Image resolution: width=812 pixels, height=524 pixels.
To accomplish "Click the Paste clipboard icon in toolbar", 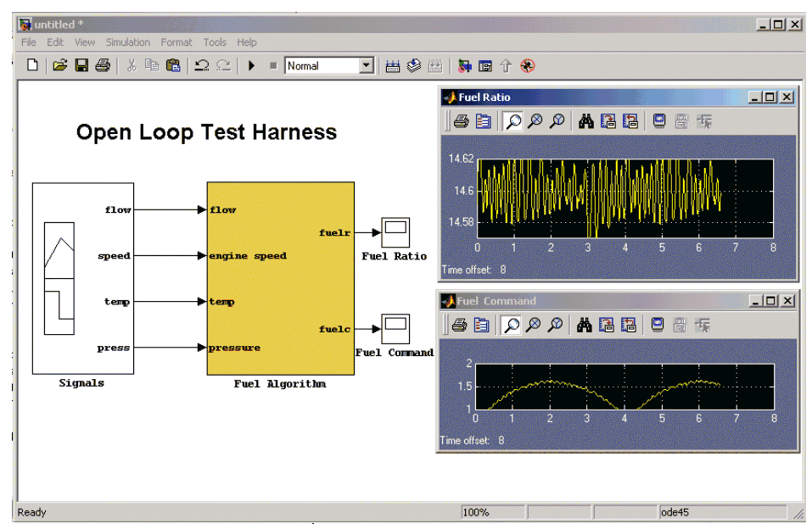I will 173,65.
